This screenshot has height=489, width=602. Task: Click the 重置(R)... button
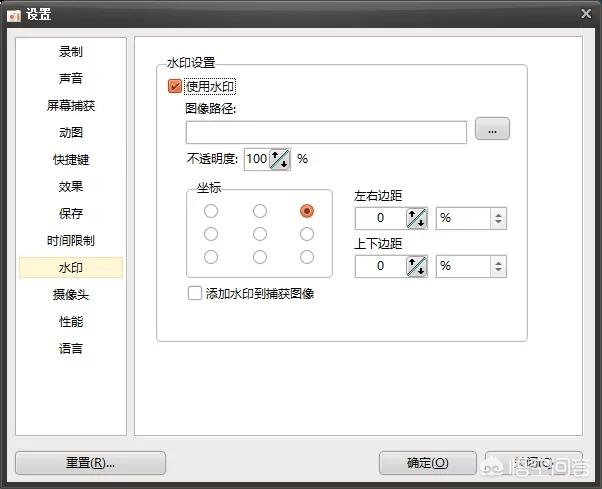click(90, 463)
